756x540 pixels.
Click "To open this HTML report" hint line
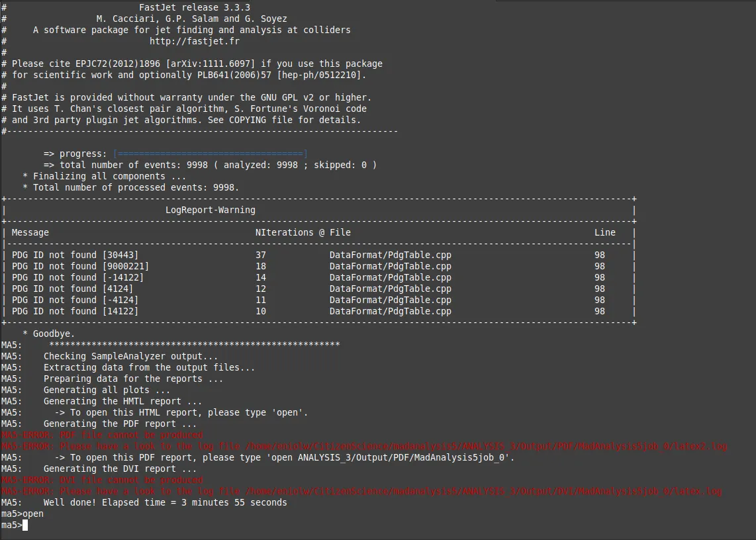pos(181,413)
